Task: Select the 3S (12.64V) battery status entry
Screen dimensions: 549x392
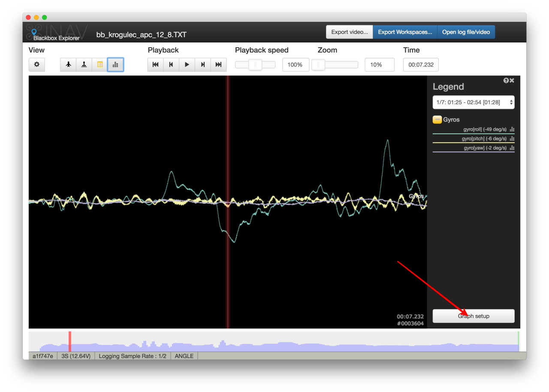Action: pos(75,356)
